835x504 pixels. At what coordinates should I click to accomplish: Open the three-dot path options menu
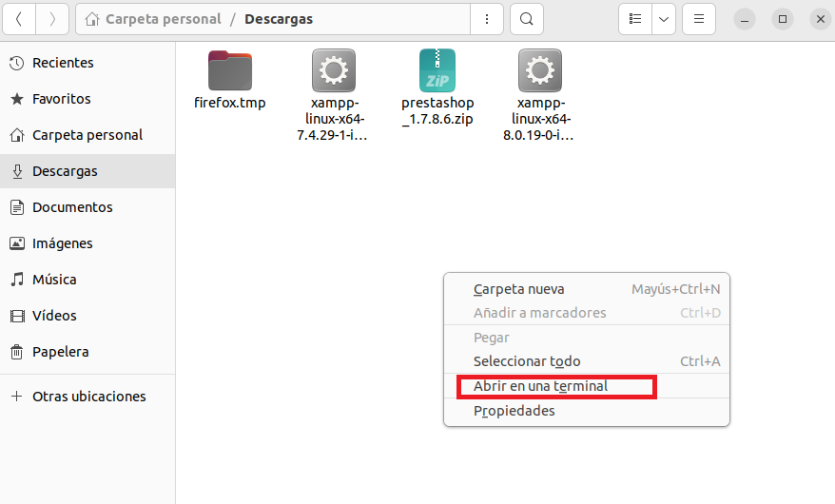[x=487, y=19]
